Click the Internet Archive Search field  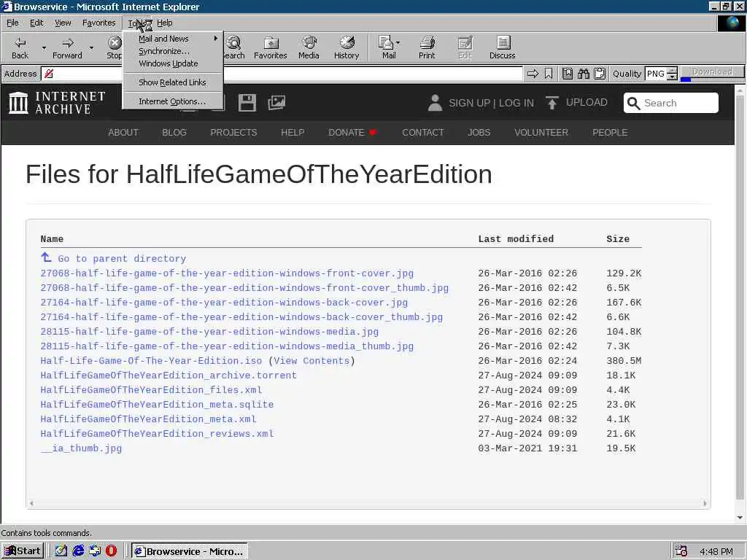(671, 103)
